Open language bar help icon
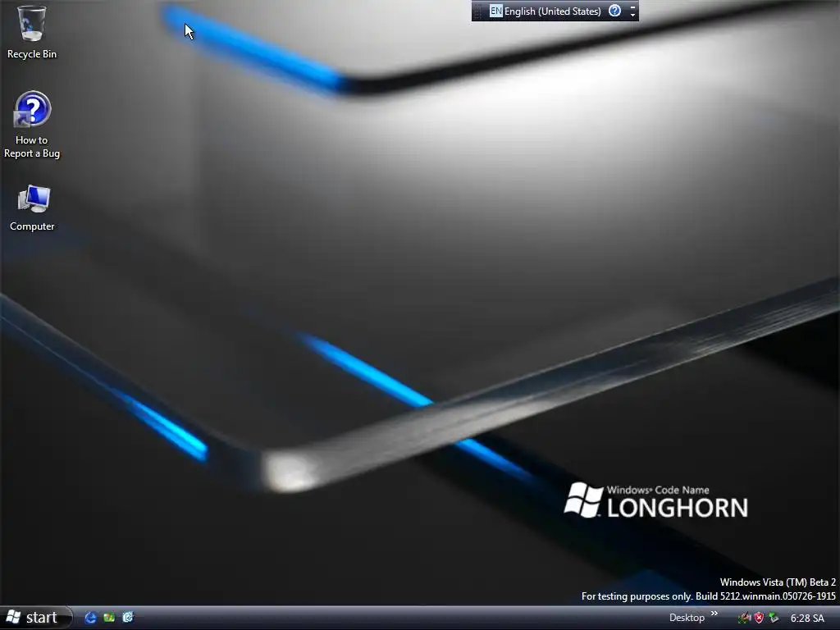This screenshot has height=630, width=840. 614,11
